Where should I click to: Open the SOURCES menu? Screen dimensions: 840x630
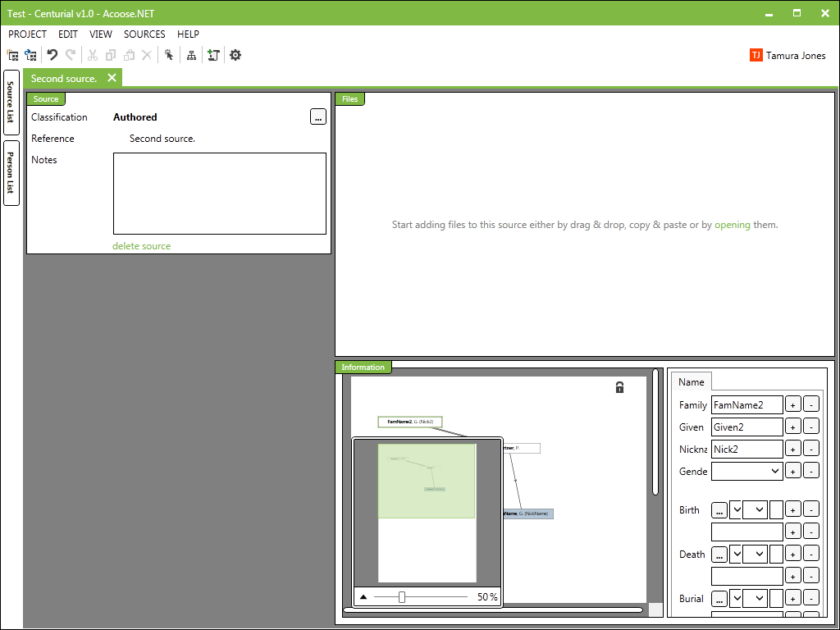point(144,34)
